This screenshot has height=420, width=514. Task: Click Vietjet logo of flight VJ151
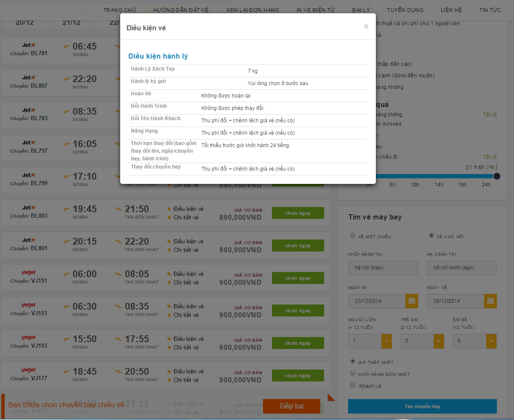pos(29,272)
